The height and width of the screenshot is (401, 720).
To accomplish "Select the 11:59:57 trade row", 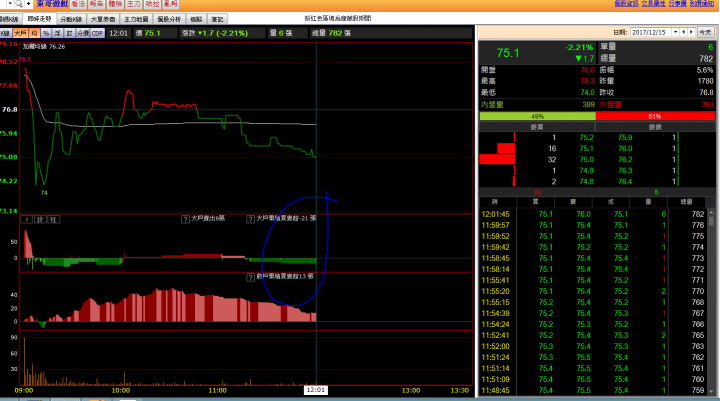I will pyautogui.click(x=593, y=225).
